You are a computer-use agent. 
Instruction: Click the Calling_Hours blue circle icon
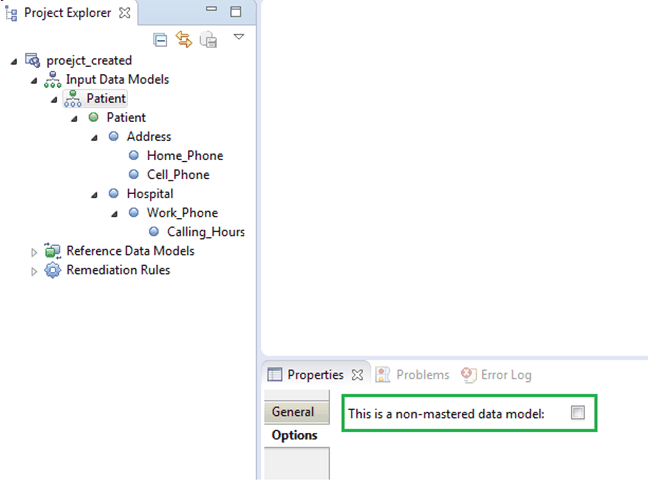pyautogui.click(x=154, y=231)
